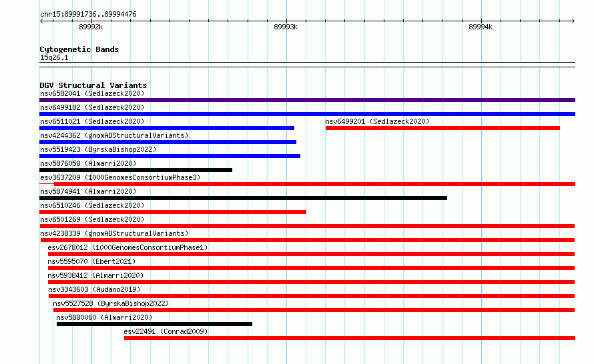Select the blue nsv4244362 variant bar

coord(168,142)
